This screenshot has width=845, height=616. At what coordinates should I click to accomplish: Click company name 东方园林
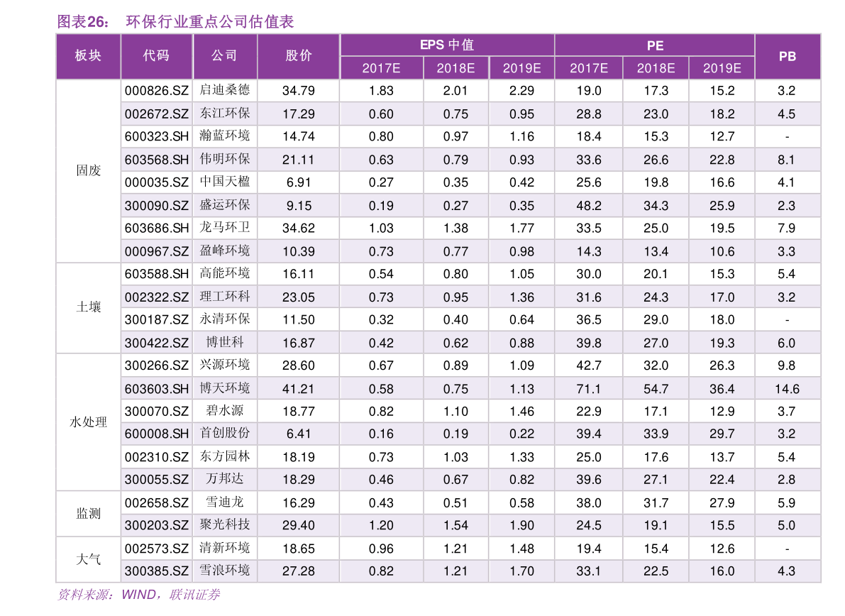(x=225, y=456)
